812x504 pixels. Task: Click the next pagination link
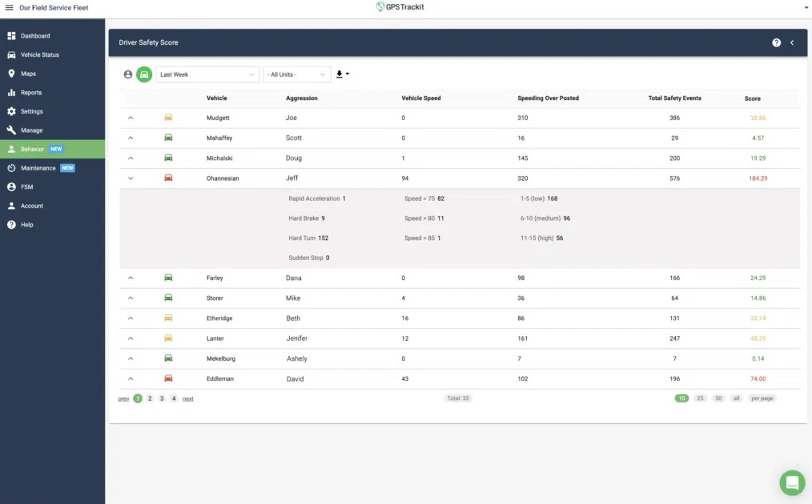tap(187, 398)
